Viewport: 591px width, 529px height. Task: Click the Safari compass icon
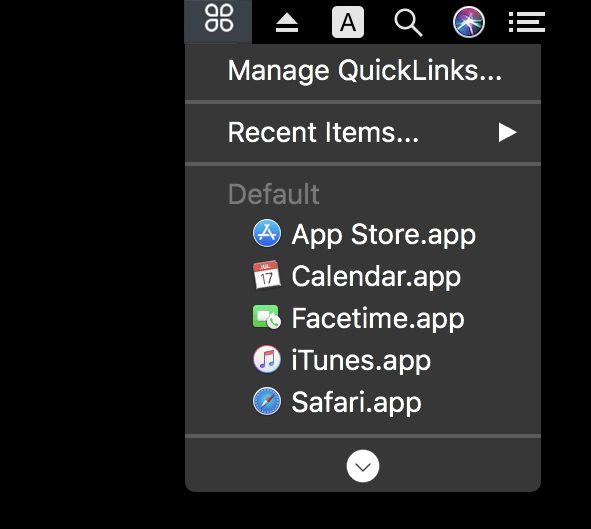point(267,401)
